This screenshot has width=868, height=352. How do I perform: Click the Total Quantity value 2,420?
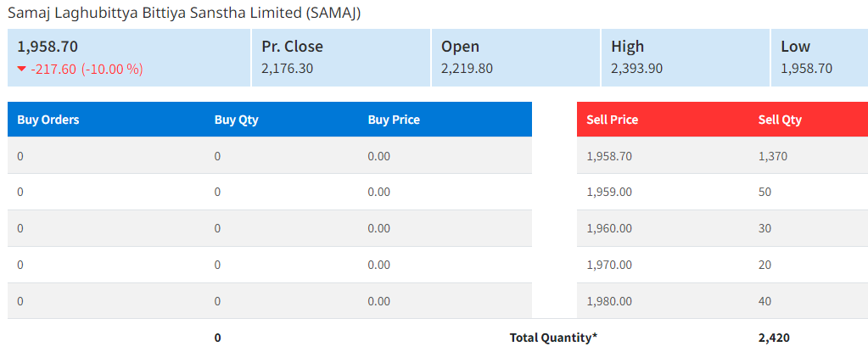pyautogui.click(x=774, y=338)
